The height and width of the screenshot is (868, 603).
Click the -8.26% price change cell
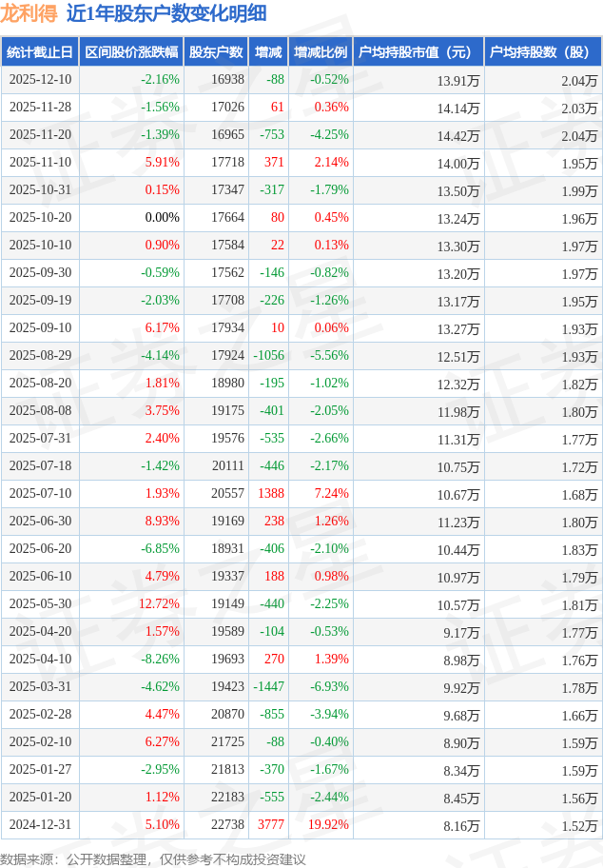point(159,660)
